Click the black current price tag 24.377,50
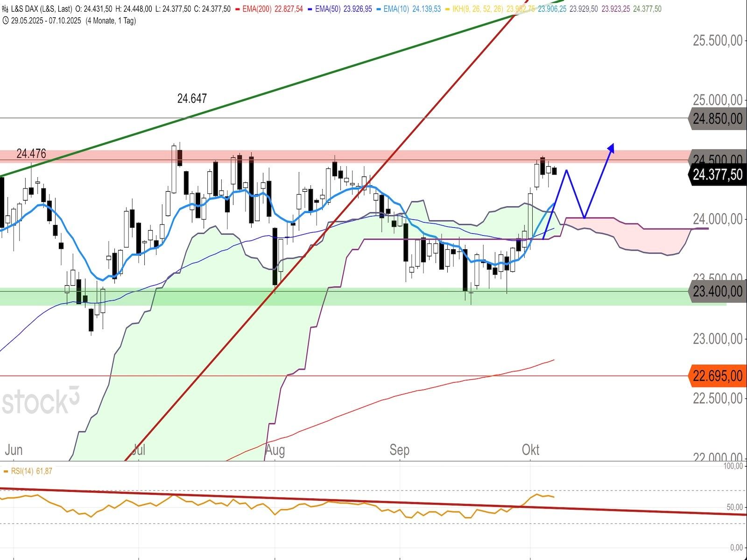 coord(717,175)
